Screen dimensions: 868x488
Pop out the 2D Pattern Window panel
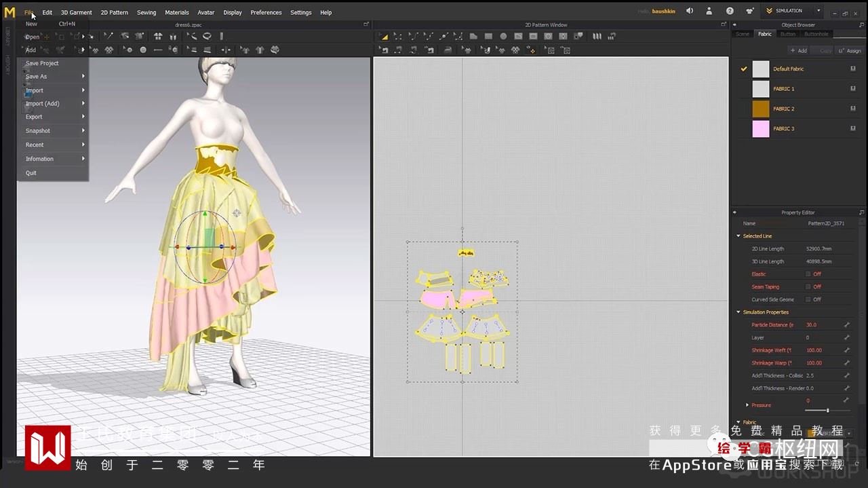[722, 25]
